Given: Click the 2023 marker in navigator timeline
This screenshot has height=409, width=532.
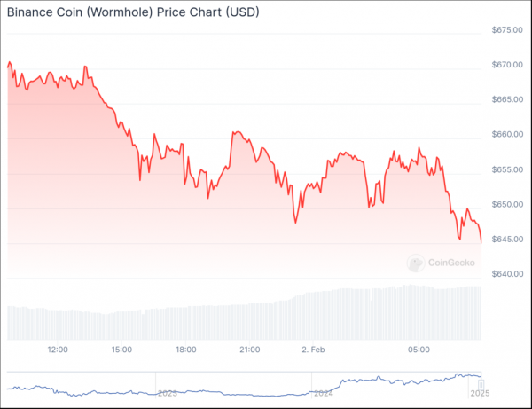Looking at the screenshot, I should (x=168, y=393).
